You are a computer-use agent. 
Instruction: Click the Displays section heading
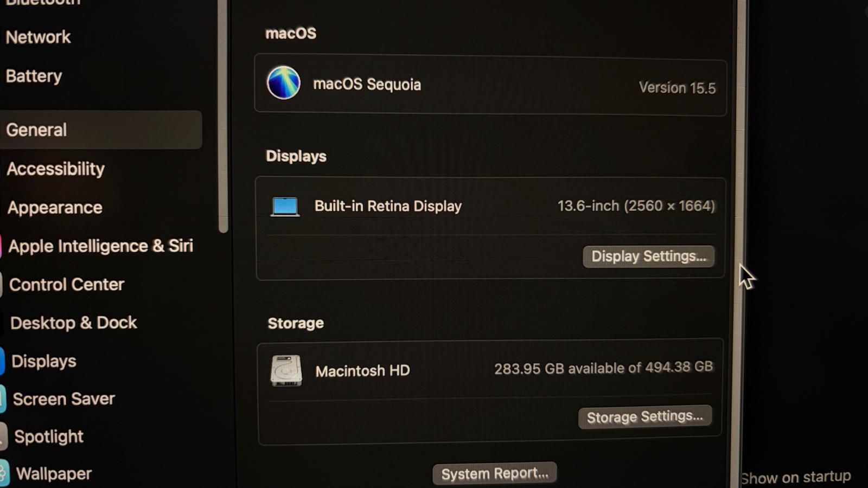click(x=296, y=156)
